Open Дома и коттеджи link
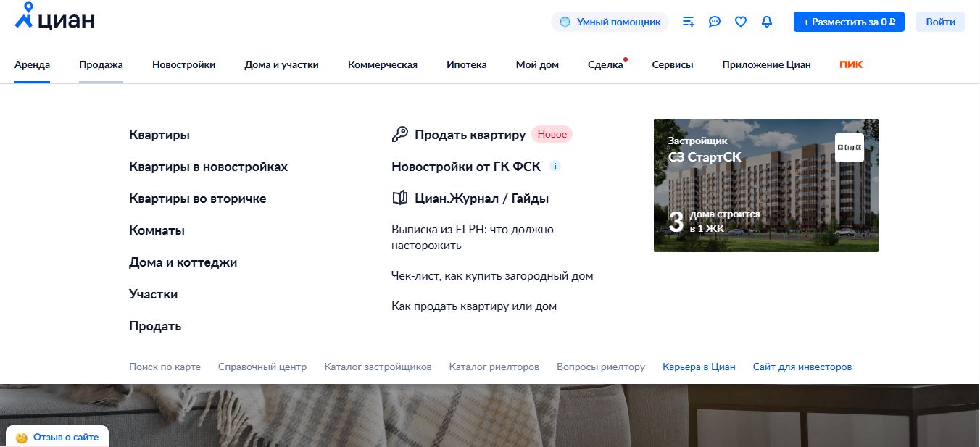 (183, 262)
